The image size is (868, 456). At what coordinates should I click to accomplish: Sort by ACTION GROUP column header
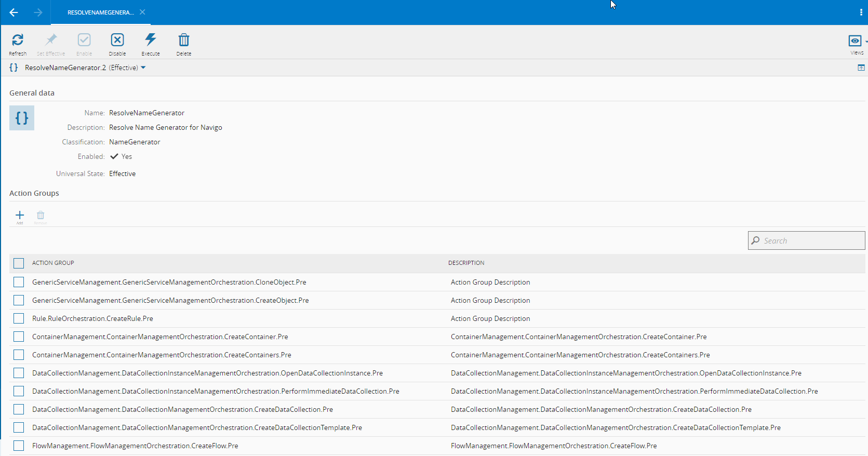tap(53, 263)
